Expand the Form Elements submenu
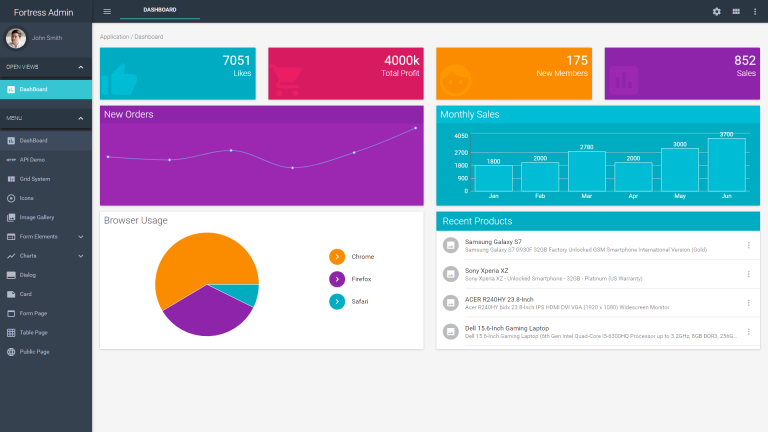The width and height of the screenshot is (768, 432). pyautogui.click(x=81, y=237)
